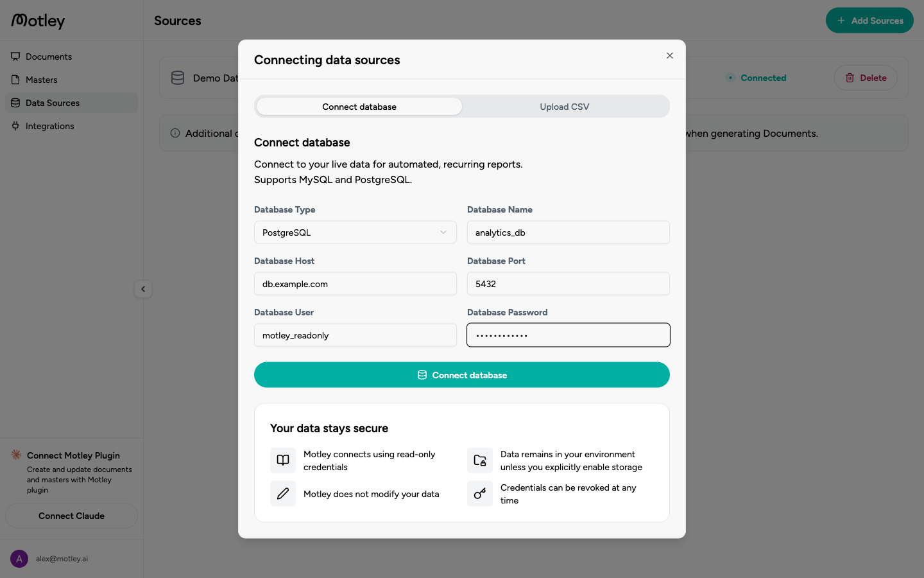The image size is (924, 578).
Task: Focus the Database Host field
Action: tap(355, 284)
